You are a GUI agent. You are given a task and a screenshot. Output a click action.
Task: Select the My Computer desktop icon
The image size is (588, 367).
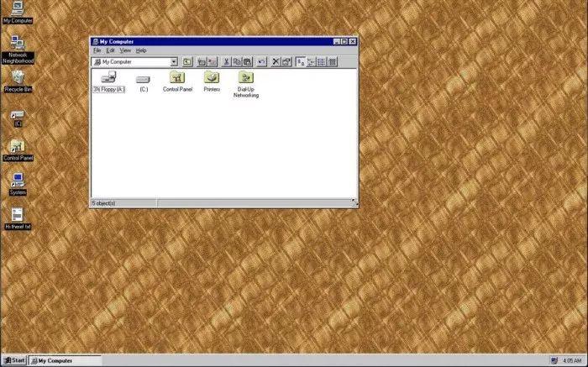coord(18,13)
